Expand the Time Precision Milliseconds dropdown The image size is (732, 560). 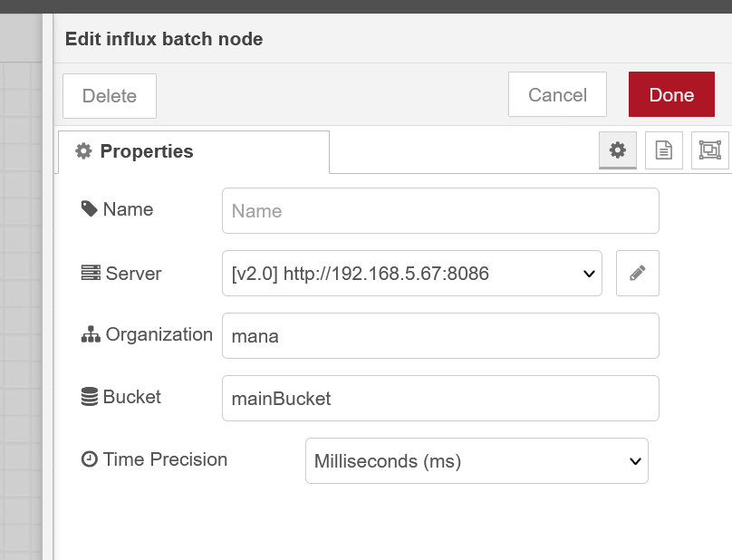pos(477,461)
